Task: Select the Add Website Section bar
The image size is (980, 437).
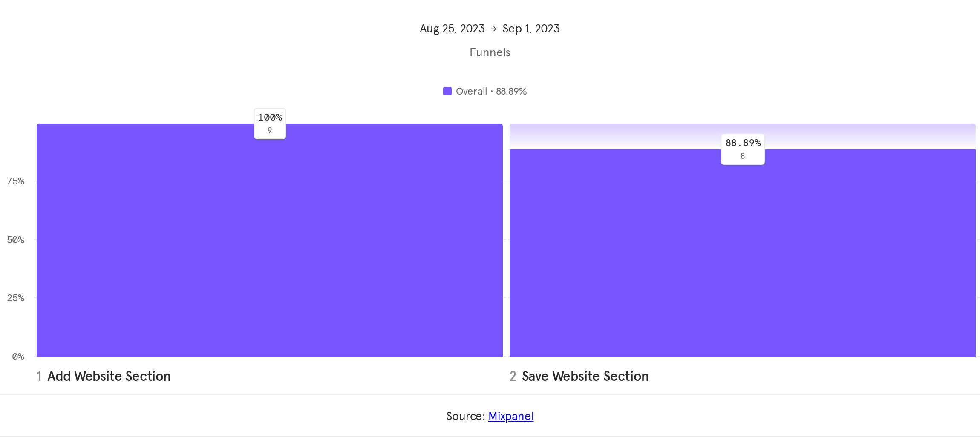Action: tap(270, 247)
